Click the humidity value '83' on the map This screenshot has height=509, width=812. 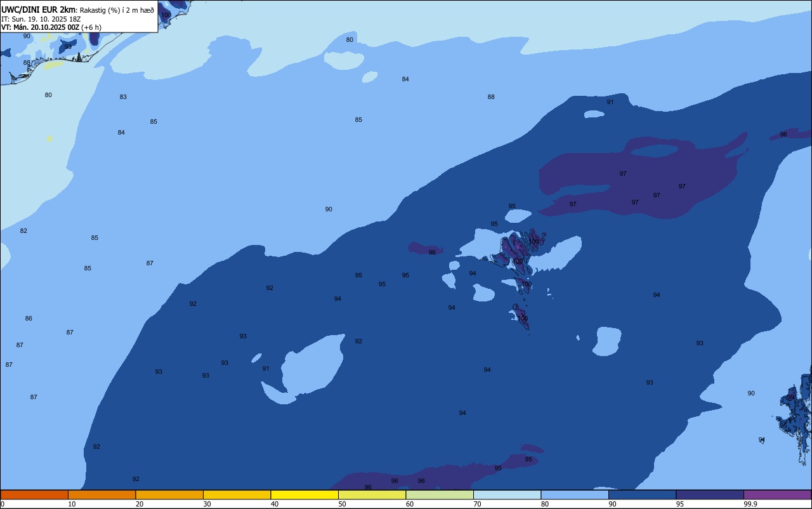(x=123, y=97)
